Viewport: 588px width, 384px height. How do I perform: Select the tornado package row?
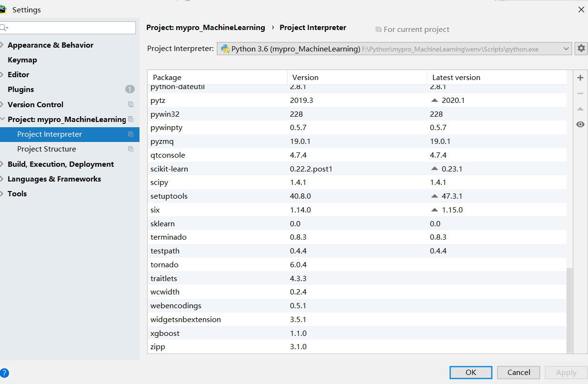[x=357, y=265]
